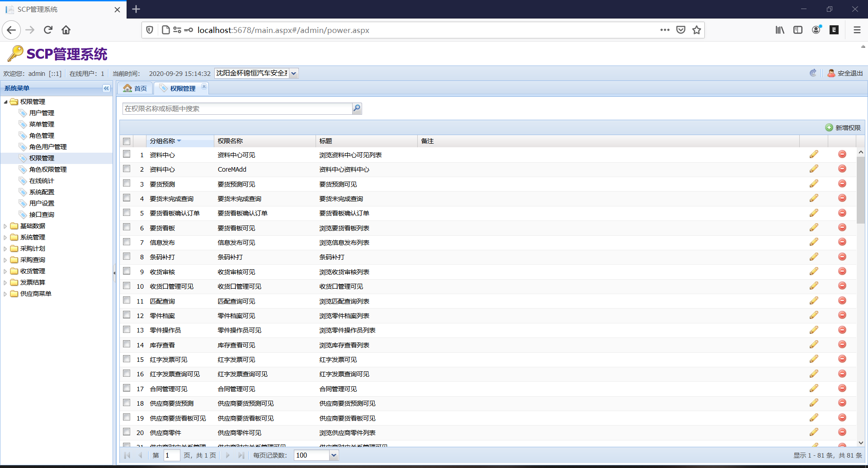Image resolution: width=868 pixels, height=468 pixels.
Task: Edit the 零件操作员可见 permission row
Action: pos(814,330)
